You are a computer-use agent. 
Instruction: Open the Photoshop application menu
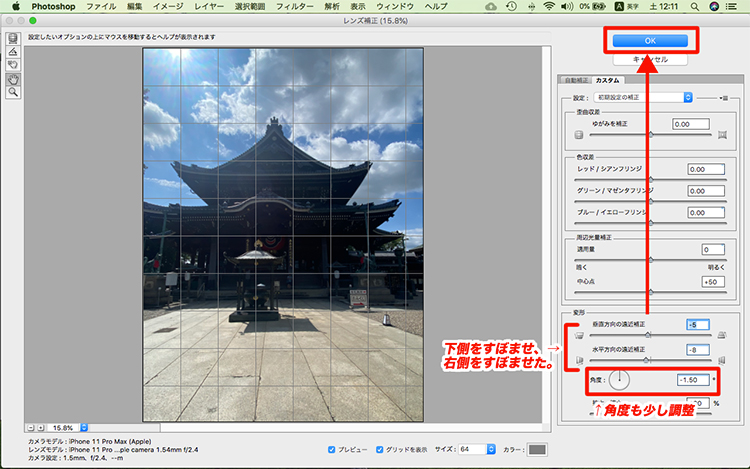53,7
